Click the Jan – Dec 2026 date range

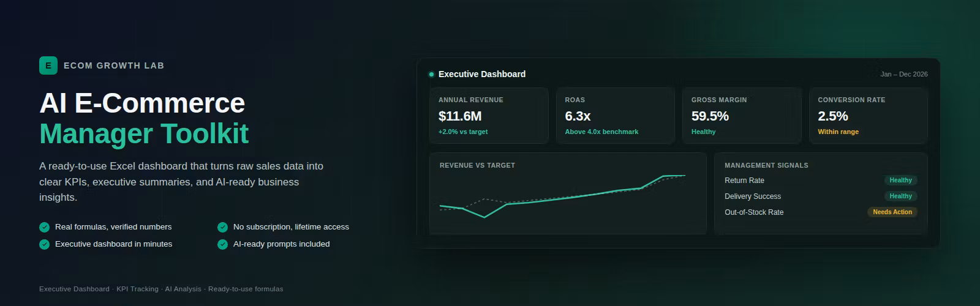tap(904, 74)
